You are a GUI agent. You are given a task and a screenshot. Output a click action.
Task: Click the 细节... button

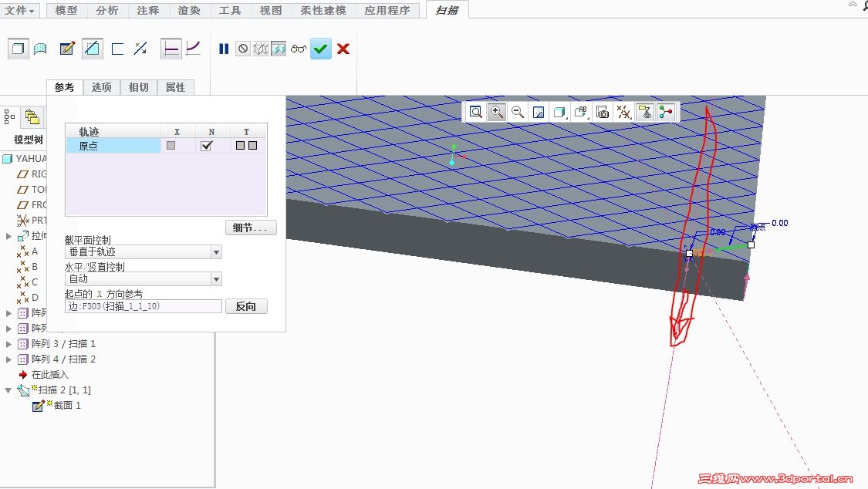click(251, 228)
